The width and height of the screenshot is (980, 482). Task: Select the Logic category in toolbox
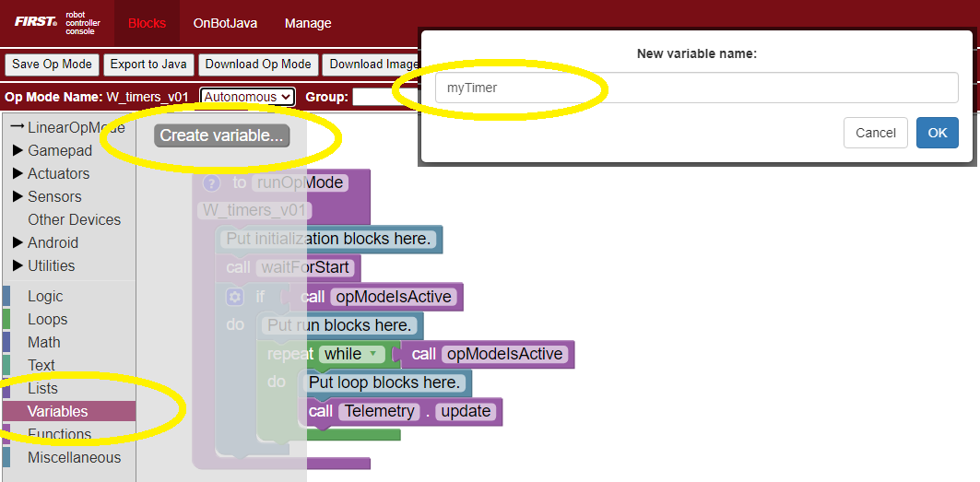pos(45,296)
